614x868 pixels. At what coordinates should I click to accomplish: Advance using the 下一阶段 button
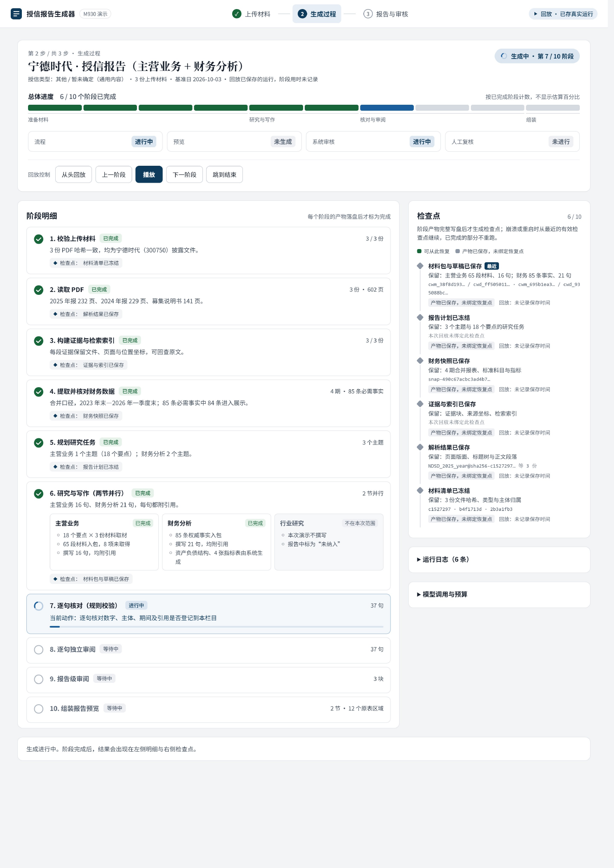coord(184,175)
